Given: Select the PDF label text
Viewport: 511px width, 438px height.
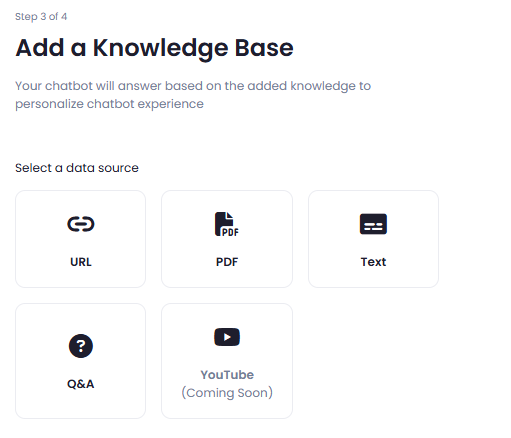Looking at the screenshot, I should pos(227,262).
